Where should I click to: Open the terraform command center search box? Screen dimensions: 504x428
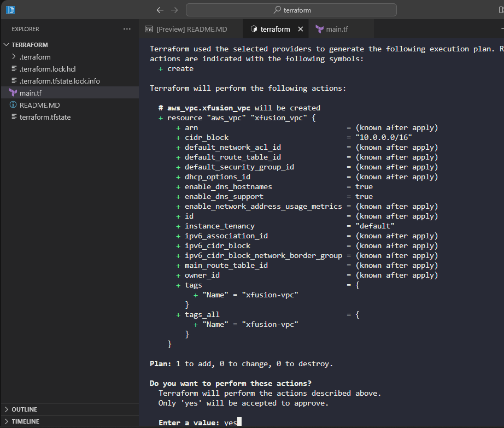pyautogui.click(x=291, y=10)
